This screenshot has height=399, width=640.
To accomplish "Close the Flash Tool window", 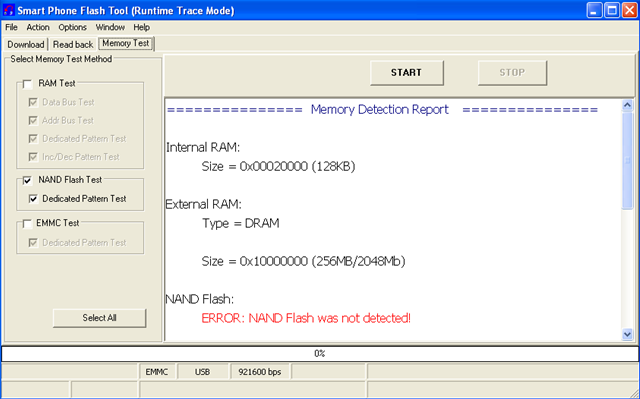I will (x=630, y=10).
